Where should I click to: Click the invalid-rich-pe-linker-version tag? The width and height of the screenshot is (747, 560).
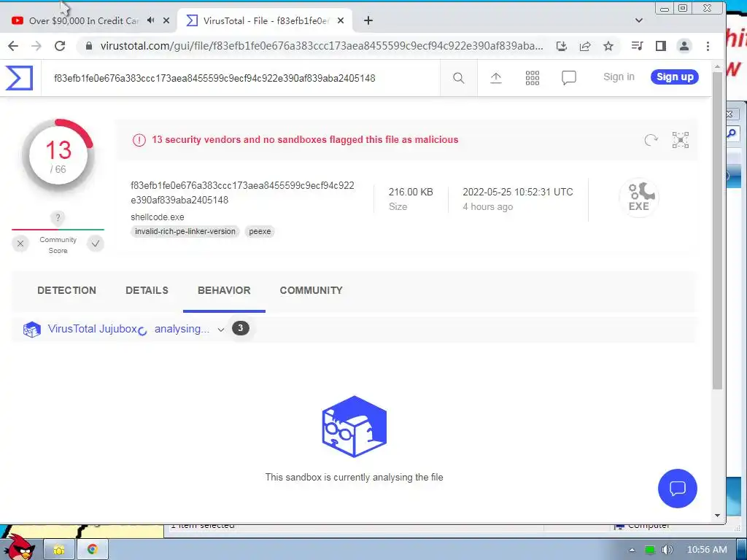pyautogui.click(x=185, y=231)
